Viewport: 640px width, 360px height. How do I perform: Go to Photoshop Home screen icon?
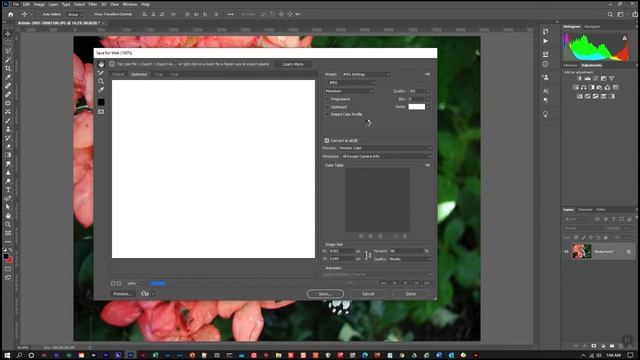click(10, 14)
